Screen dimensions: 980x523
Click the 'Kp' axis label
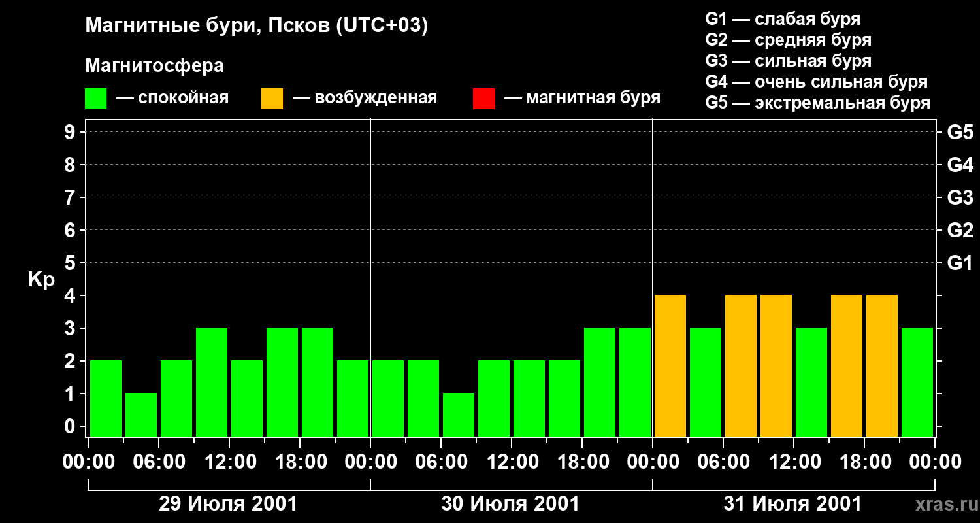(x=42, y=280)
